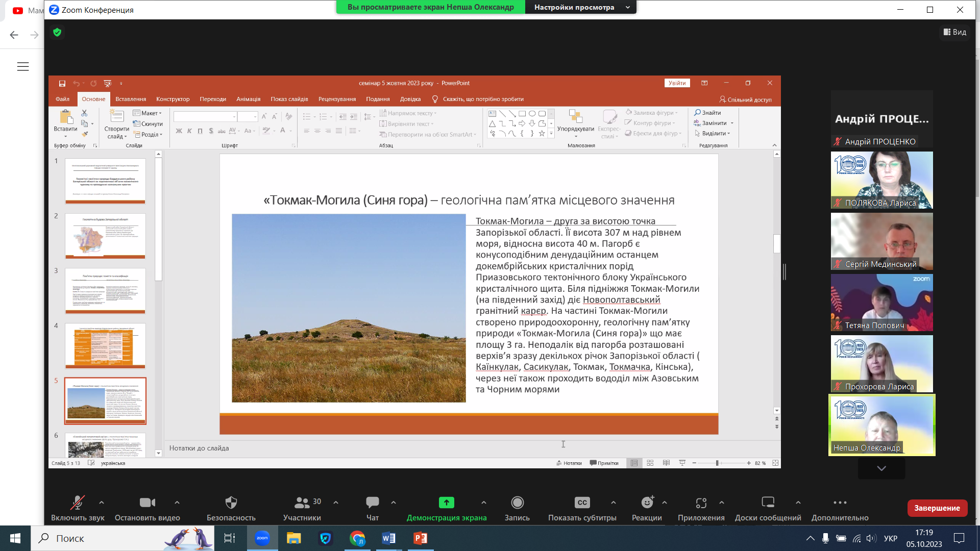Toggle camera with Остановить видео
The image size is (980, 551).
pos(147,503)
